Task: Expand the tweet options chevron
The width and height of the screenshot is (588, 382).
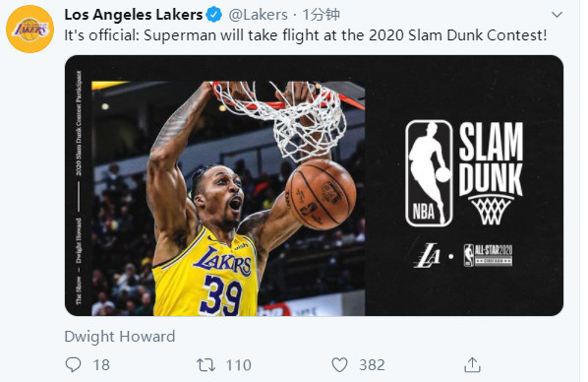Action: click(x=557, y=15)
